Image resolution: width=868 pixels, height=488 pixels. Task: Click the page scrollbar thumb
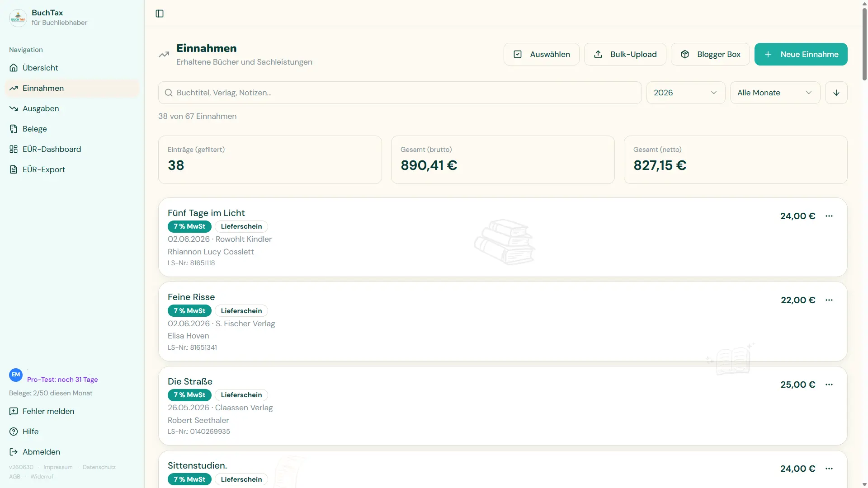864,44
